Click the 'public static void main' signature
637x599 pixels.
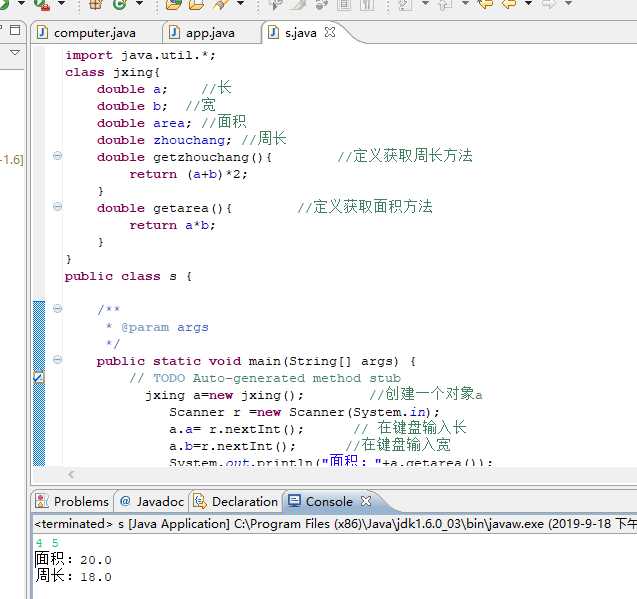point(256,361)
